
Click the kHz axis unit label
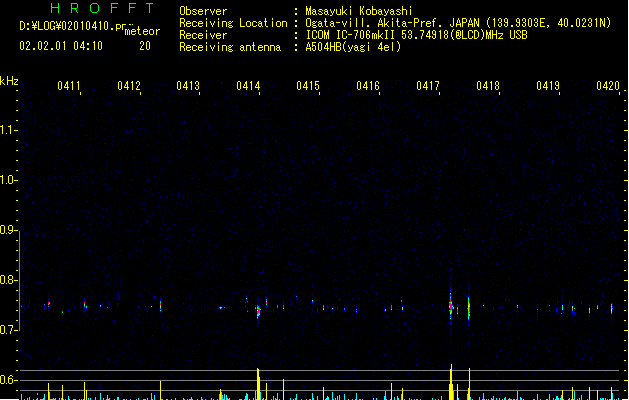9,81
